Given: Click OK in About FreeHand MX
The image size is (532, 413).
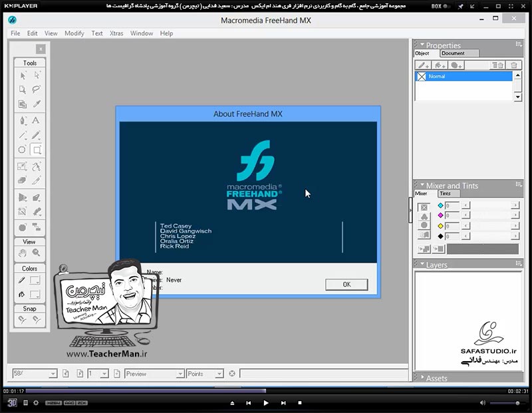Looking at the screenshot, I should (346, 285).
